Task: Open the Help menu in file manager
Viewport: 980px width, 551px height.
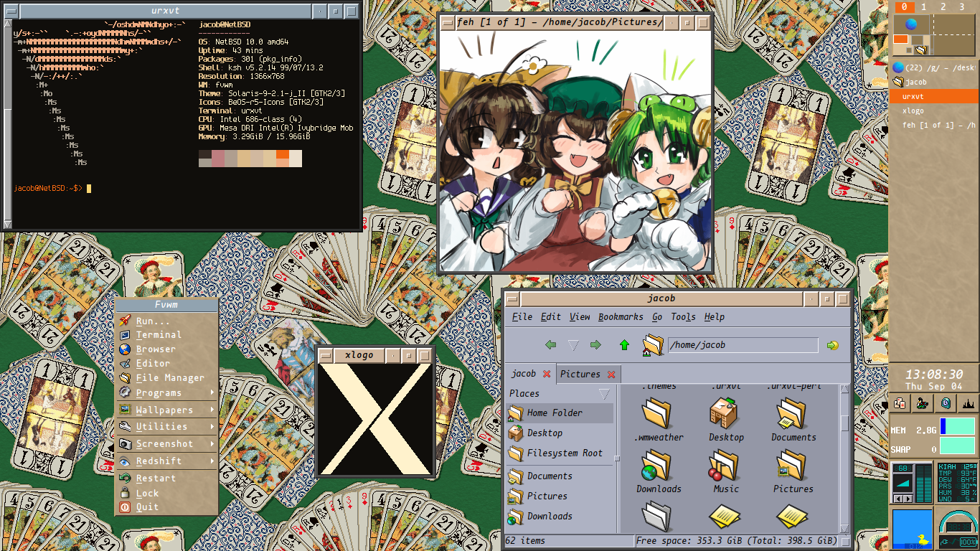Action: [715, 316]
